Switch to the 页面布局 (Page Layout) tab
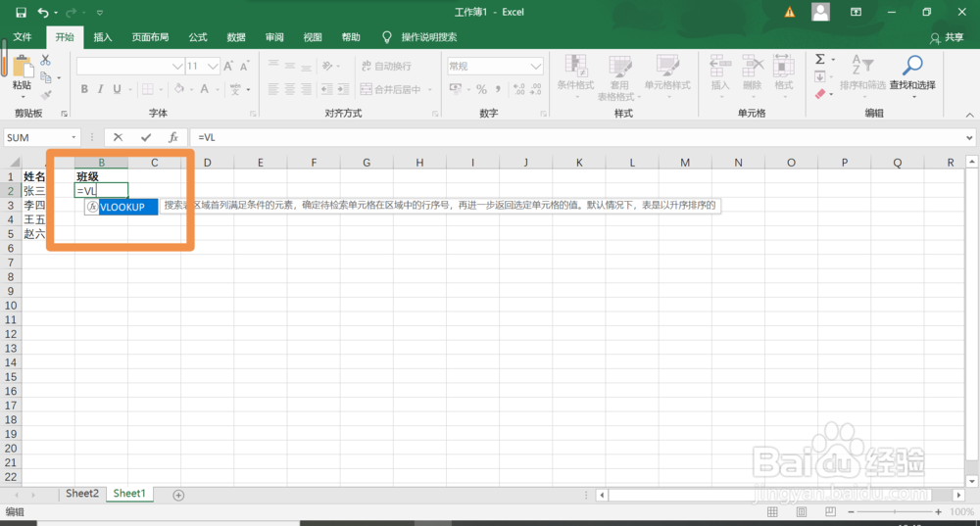This screenshot has width=980, height=526. (150, 37)
